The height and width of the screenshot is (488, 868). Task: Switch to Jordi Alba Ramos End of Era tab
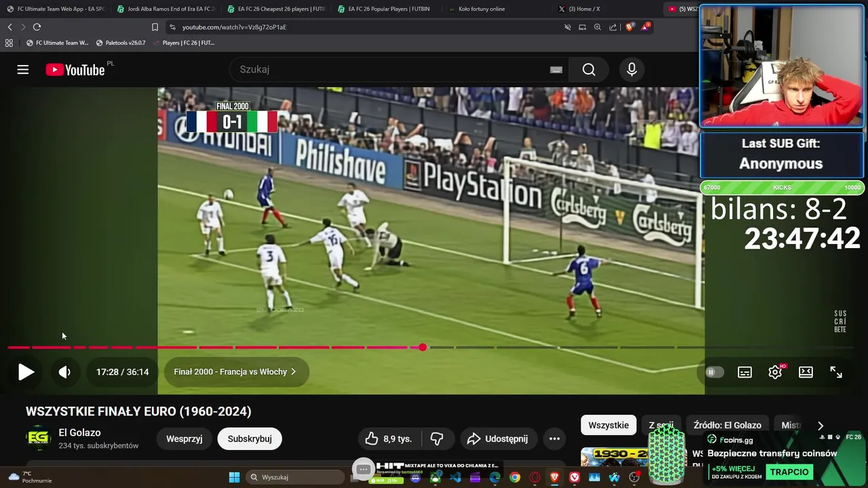[x=166, y=9]
